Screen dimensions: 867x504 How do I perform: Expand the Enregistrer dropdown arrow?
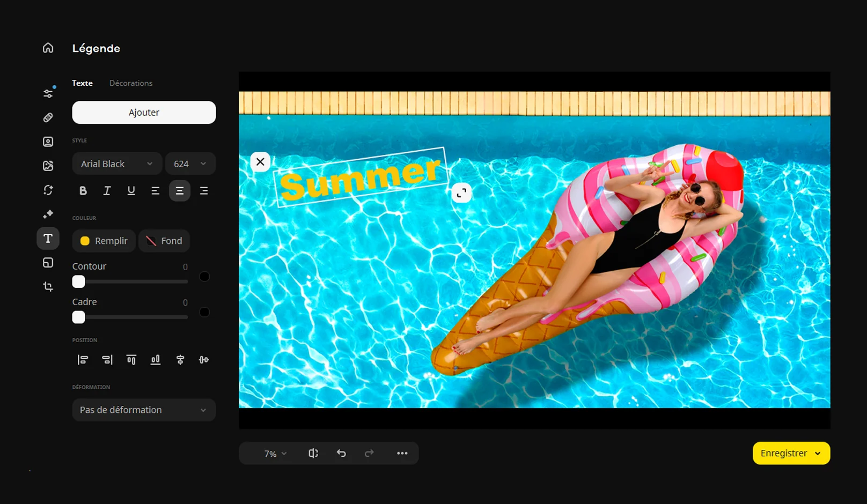(x=818, y=454)
